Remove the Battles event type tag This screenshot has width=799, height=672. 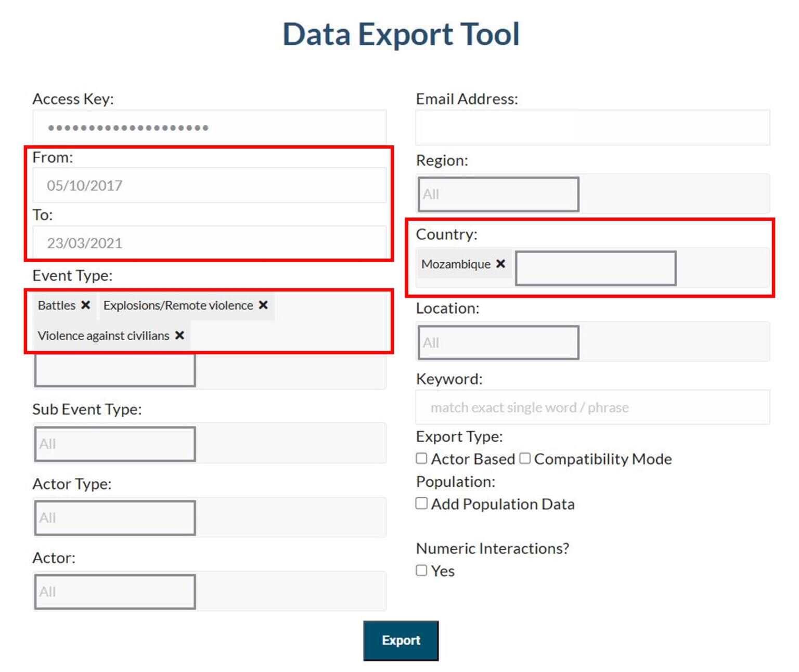point(86,305)
